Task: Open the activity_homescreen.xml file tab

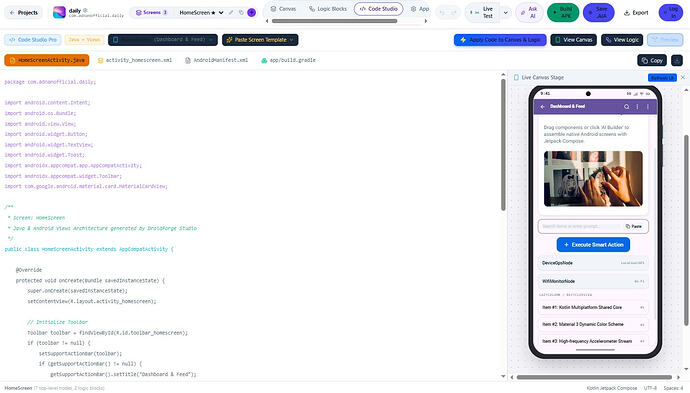Action: pyautogui.click(x=135, y=60)
